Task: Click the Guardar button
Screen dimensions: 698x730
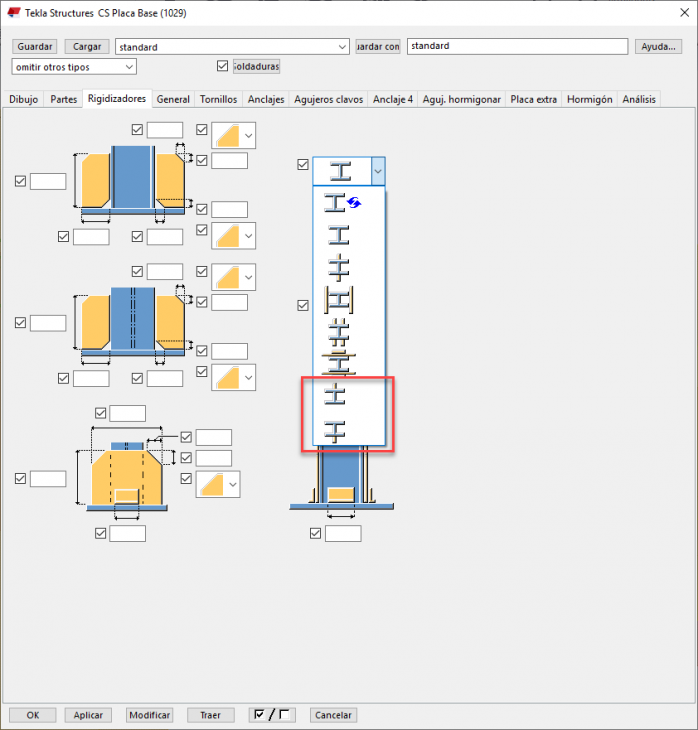Action: coord(35,47)
